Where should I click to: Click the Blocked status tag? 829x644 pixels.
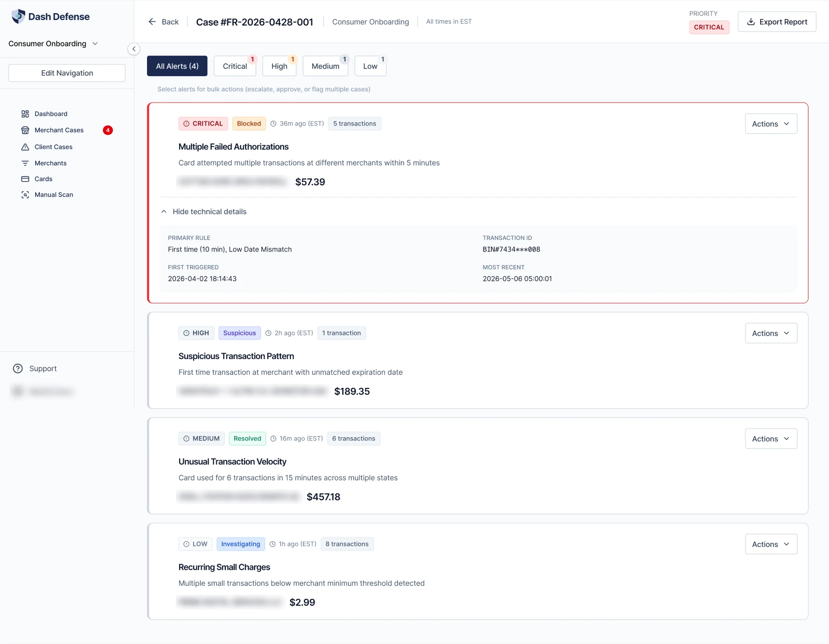[x=249, y=124]
